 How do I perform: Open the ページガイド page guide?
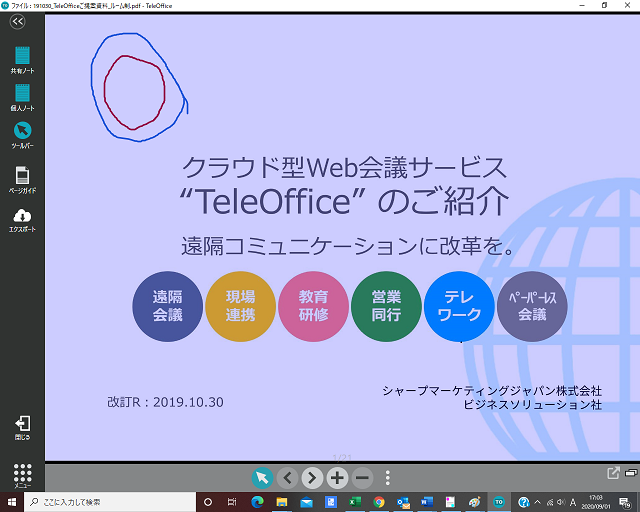22,180
